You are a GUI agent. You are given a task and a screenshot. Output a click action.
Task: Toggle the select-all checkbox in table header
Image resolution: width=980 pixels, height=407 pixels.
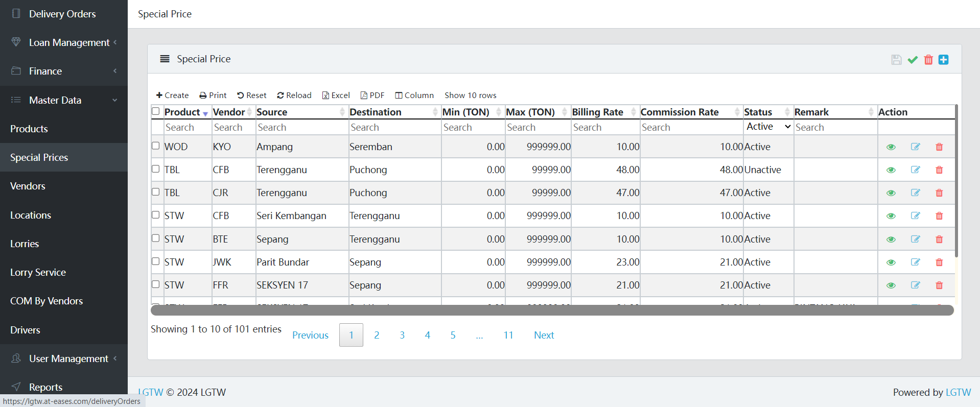click(156, 111)
